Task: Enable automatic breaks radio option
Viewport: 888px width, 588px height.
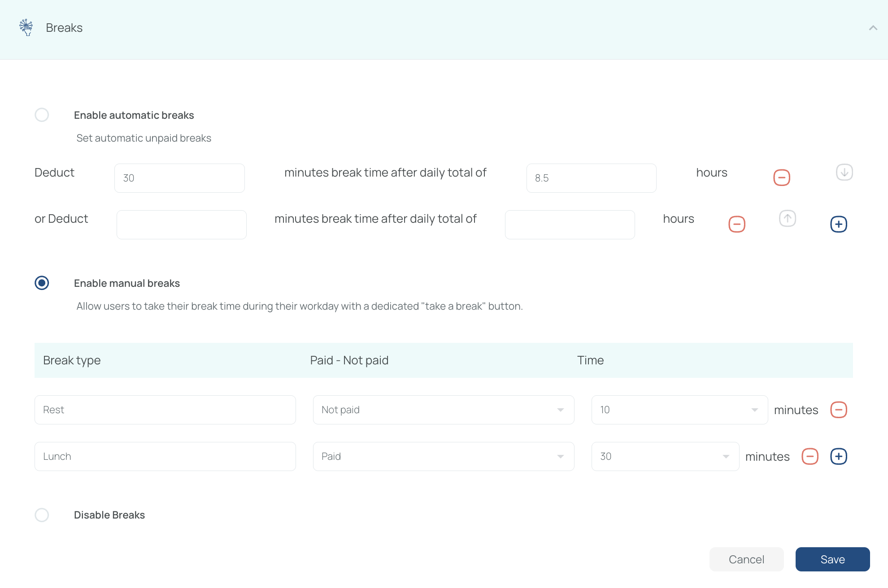Action: [x=42, y=115]
